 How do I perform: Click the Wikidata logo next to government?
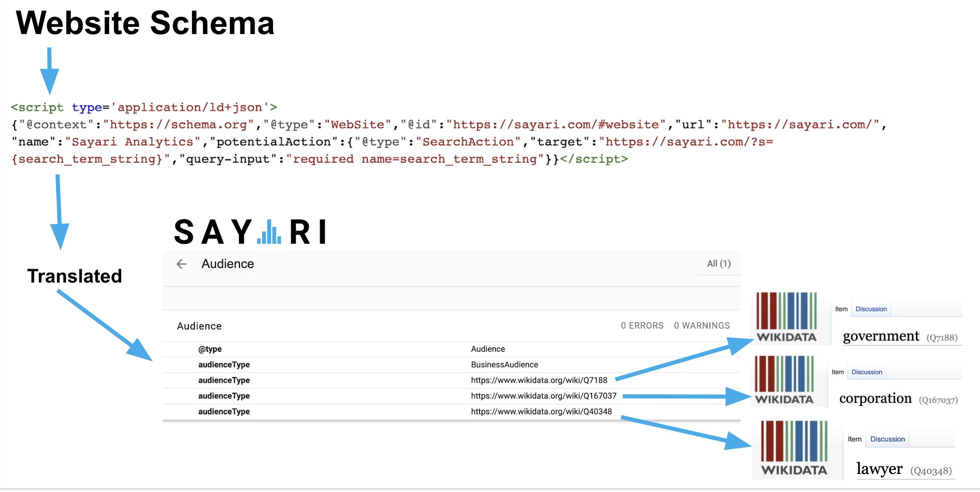(786, 318)
